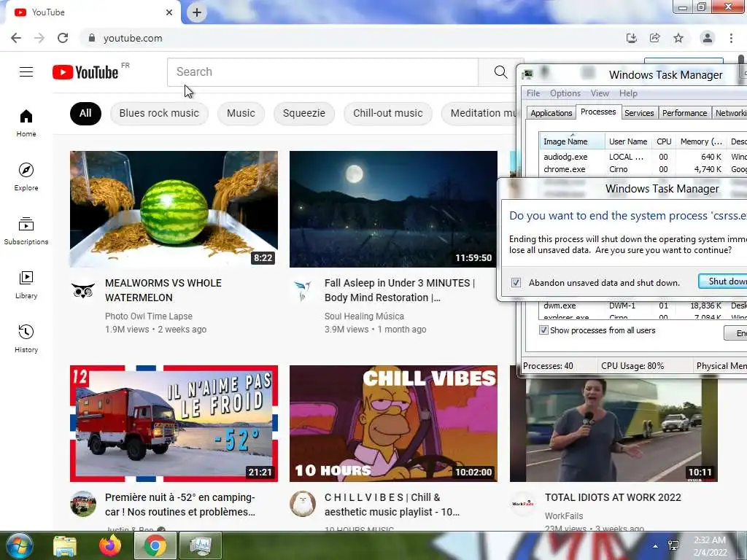Close the YouTube tab

click(169, 12)
